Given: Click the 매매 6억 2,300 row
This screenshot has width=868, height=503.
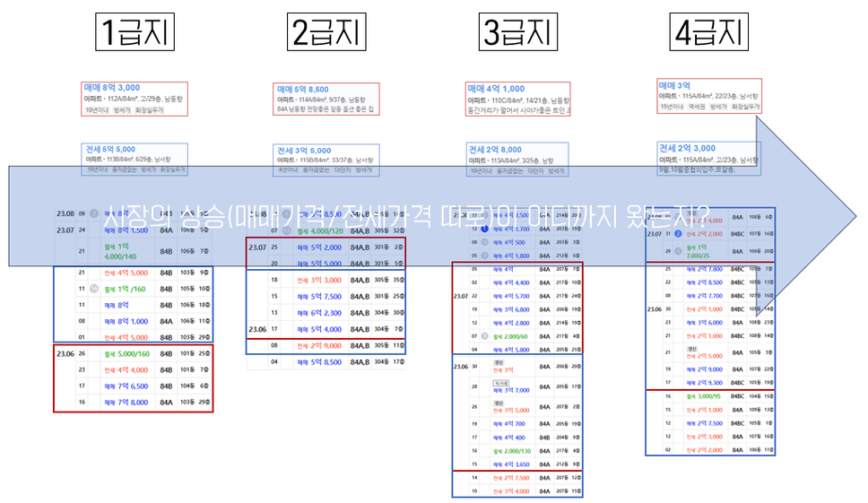Looking at the screenshot, I should 326,313.
